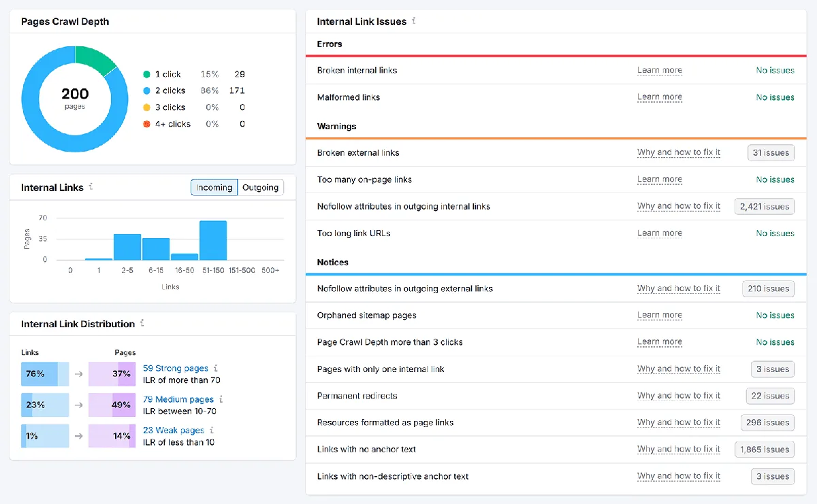This screenshot has width=817, height=504.
Task: Open fix guide for Nofollow outgoing external links
Action: [x=679, y=288]
